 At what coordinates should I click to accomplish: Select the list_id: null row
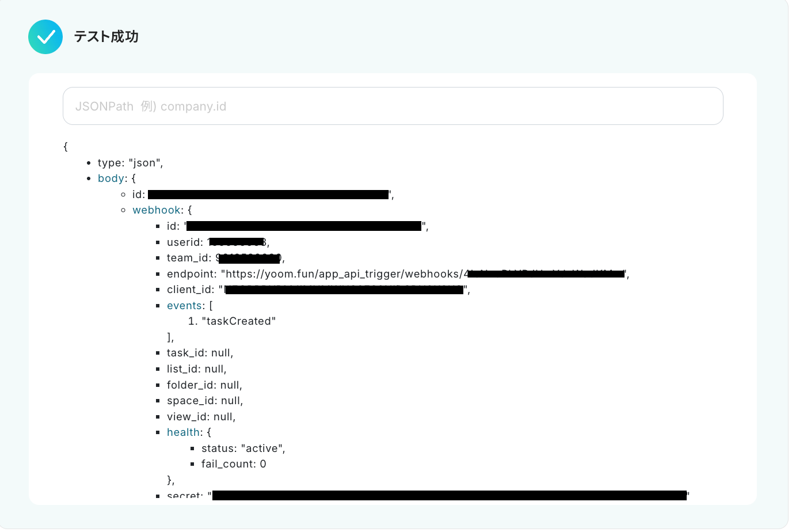point(196,369)
